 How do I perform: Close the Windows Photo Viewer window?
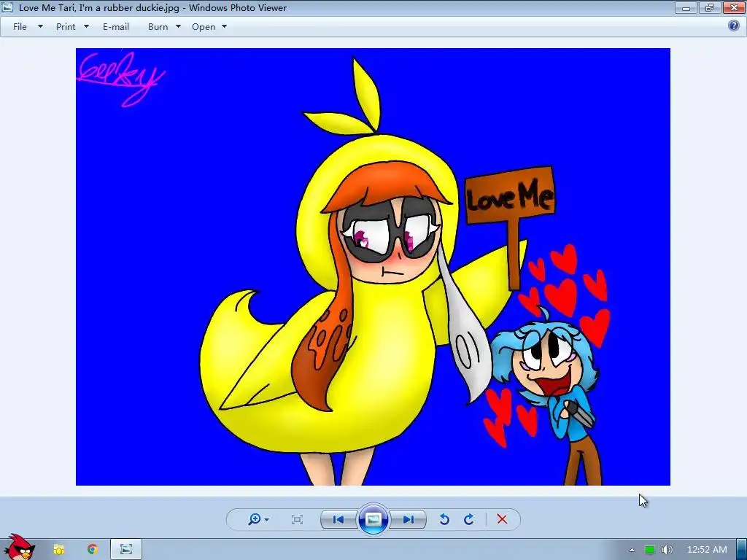coord(734,7)
